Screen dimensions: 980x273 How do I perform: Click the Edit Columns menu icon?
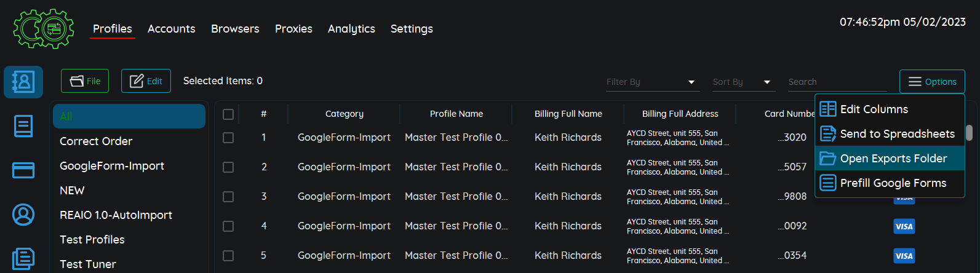coord(828,109)
